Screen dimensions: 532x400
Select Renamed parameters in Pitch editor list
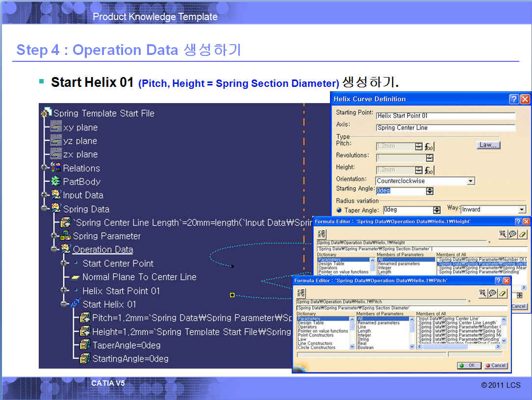[377, 323]
